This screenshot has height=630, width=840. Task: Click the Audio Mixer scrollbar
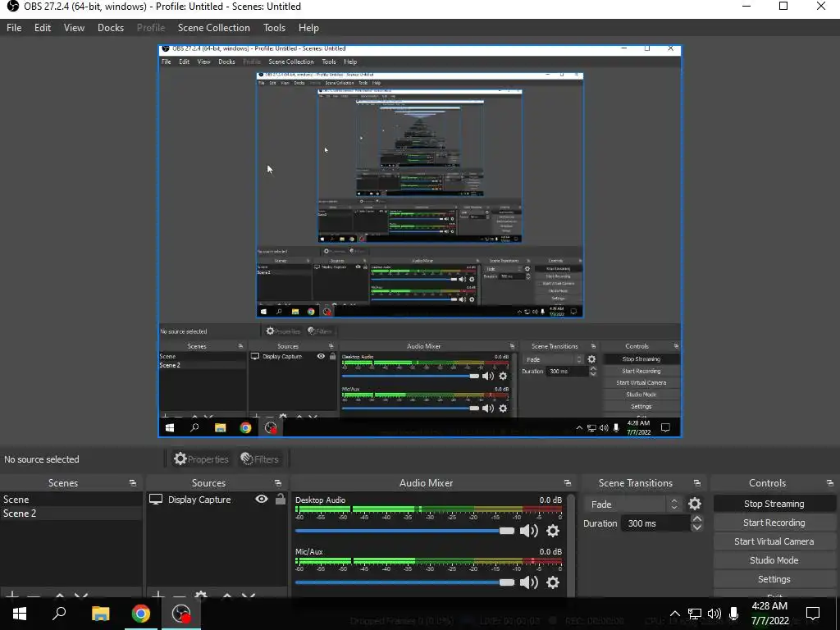571,544
